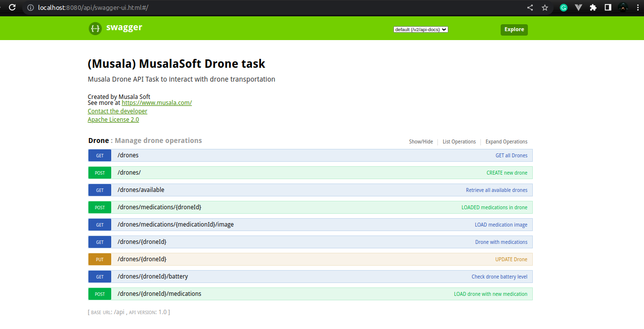Image resolution: width=644 pixels, height=329 pixels.
Task: Click GET badge for /drones/{droneId}/battery
Action: pyautogui.click(x=100, y=277)
